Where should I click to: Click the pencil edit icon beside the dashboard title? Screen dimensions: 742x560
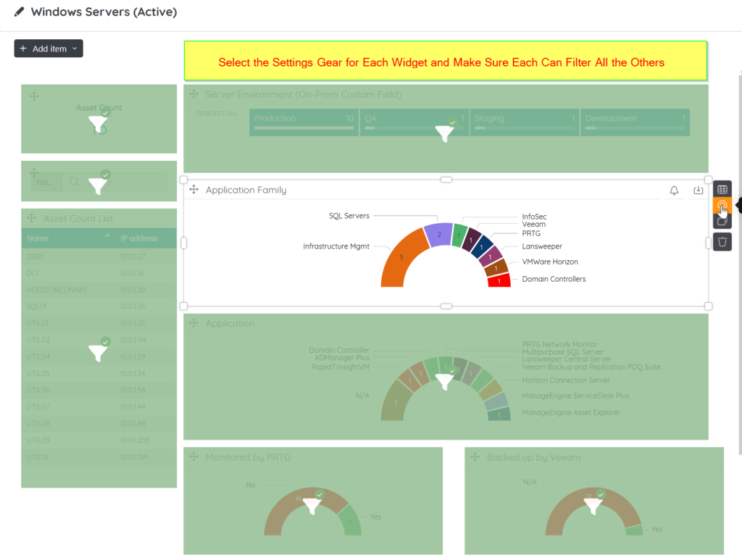click(x=17, y=12)
